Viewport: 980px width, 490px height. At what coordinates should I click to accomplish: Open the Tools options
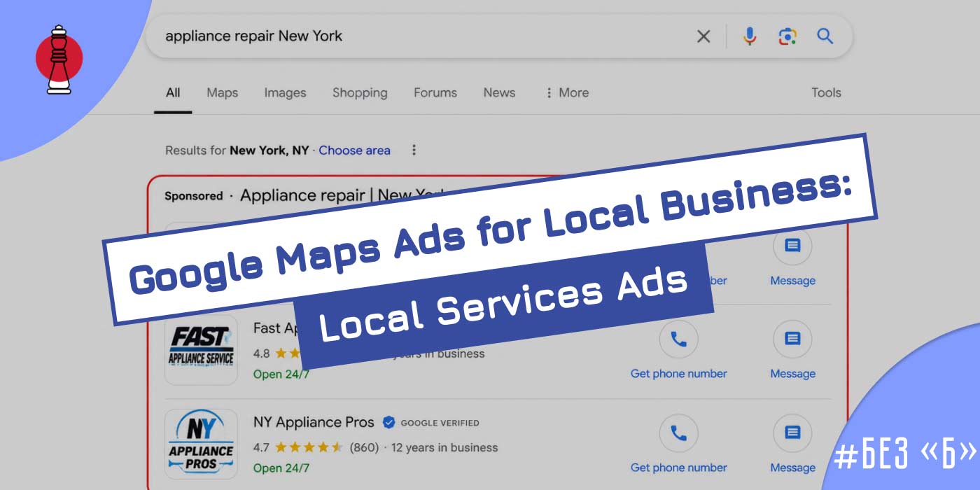point(826,92)
